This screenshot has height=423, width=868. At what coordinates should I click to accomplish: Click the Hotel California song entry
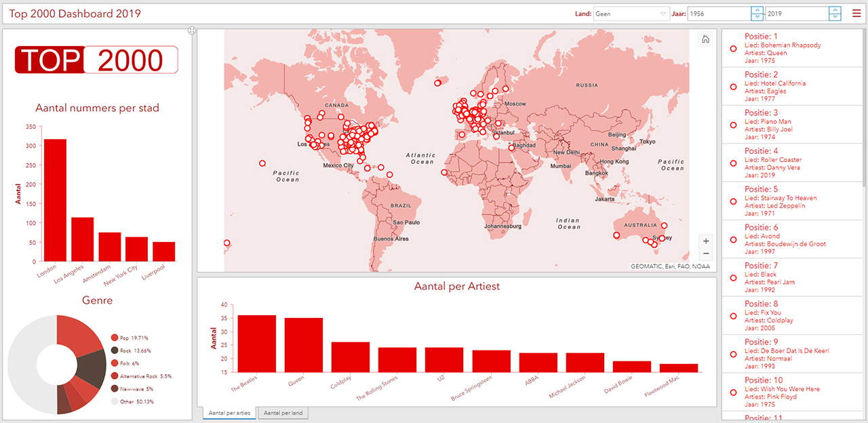point(791,87)
